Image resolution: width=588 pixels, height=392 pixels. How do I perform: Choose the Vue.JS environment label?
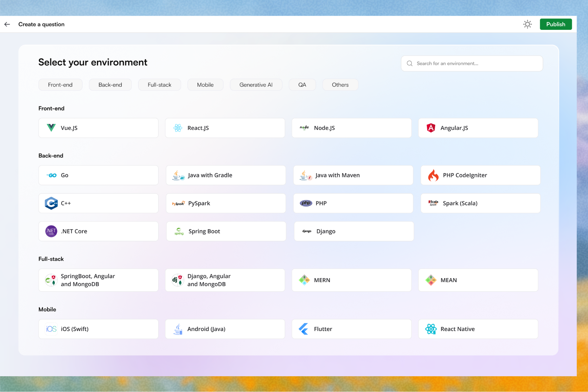pyautogui.click(x=69, y=128)
